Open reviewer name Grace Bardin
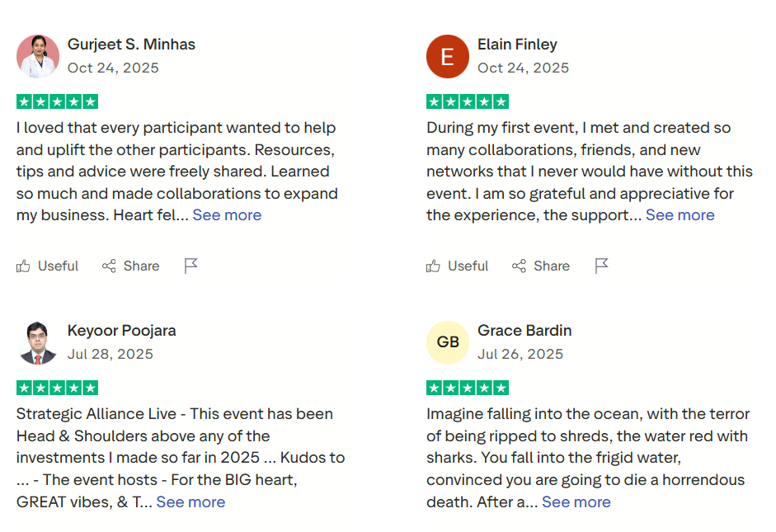This screenshot has width=776, height=532. [x=524, y=331]
